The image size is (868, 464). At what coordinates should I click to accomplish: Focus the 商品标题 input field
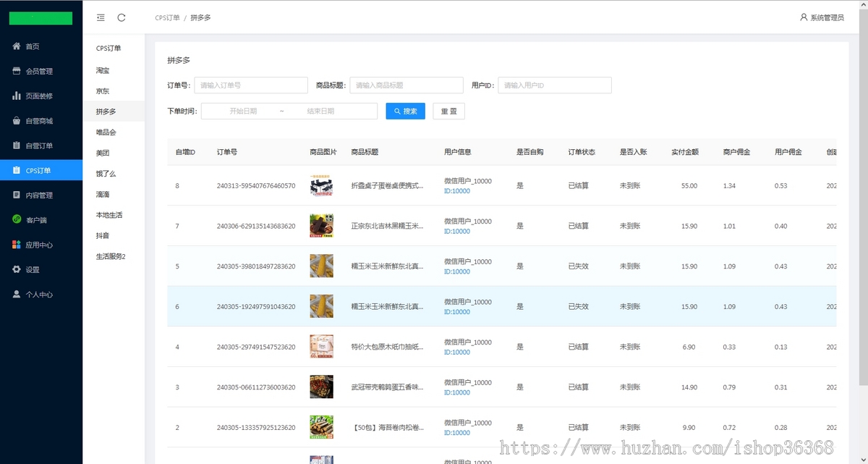(407, 85)
